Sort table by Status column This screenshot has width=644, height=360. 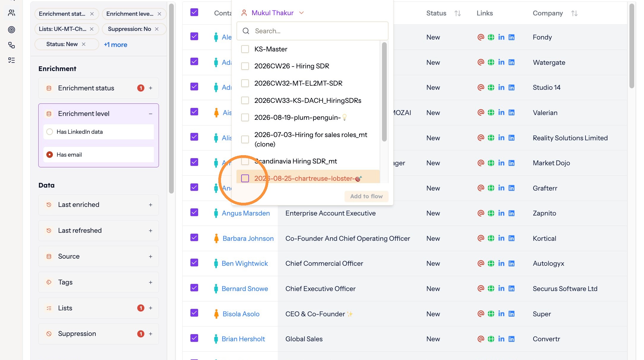[457, 13]
